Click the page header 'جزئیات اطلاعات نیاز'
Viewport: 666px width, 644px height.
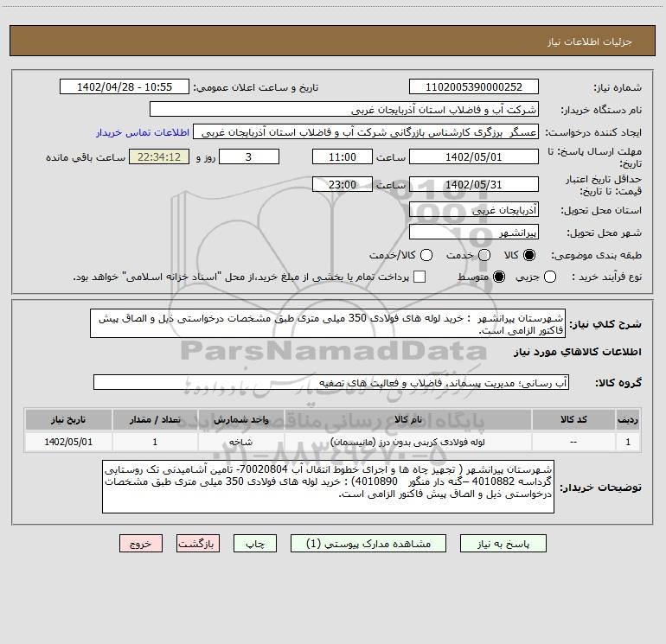coord(590,41)
